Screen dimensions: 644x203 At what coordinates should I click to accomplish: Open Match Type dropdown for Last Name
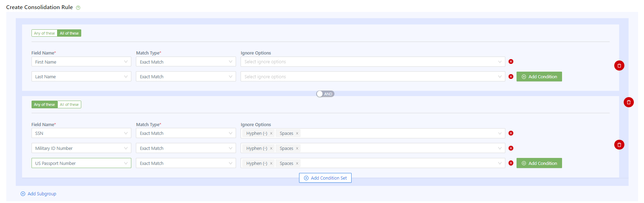pos(186,77)
